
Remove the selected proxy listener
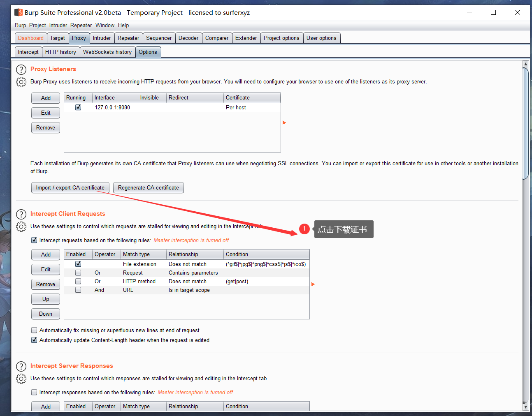(46, 127)
